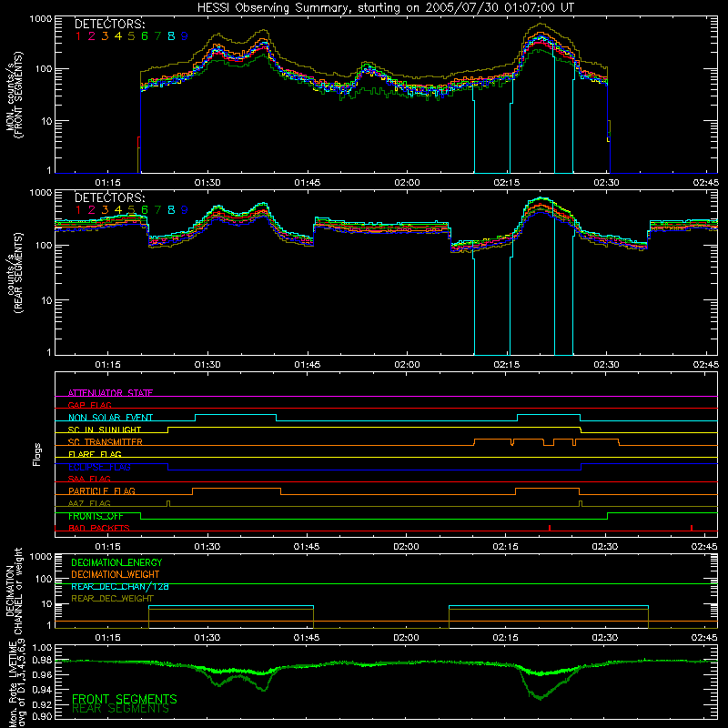The width and height of the screenshot is (728, 728).
Task: Select magenta detector 2 in rear segments legend
Action: point(92,210)
